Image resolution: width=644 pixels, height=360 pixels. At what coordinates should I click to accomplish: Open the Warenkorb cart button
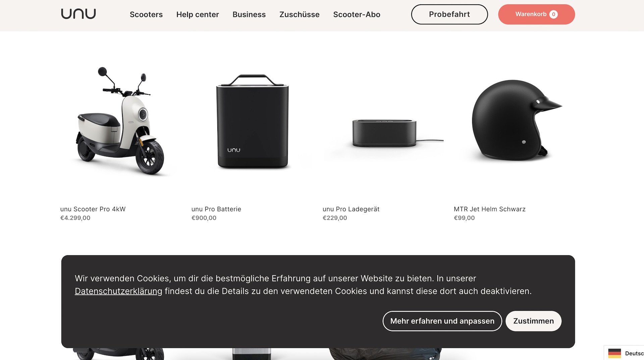point(537,14)
